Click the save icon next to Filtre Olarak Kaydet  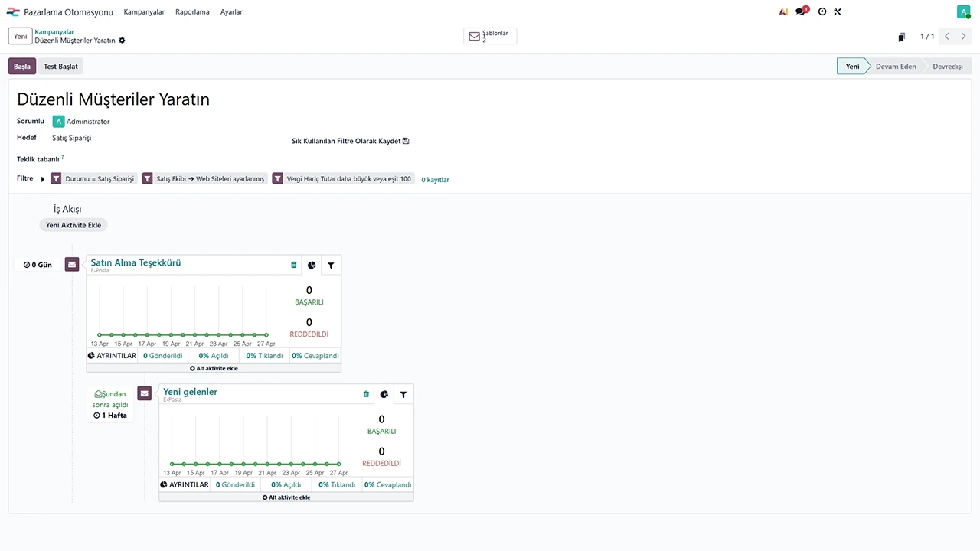click(406, 141)
